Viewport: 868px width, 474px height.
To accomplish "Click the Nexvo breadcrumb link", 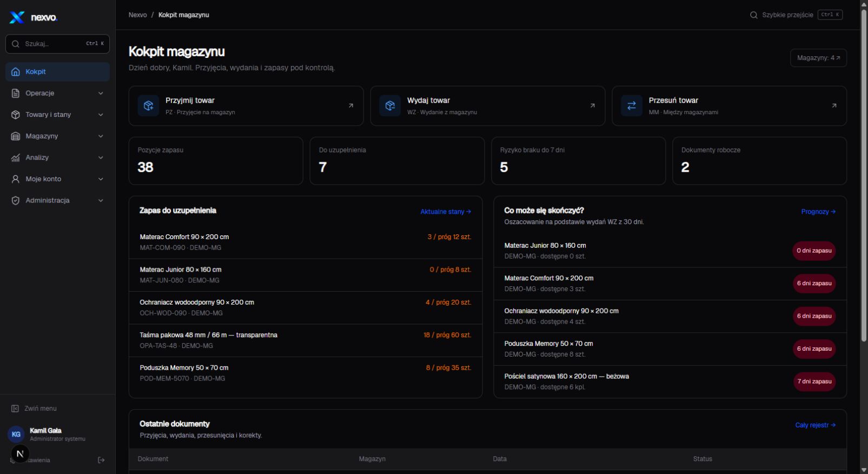I will tap(137, 15).
